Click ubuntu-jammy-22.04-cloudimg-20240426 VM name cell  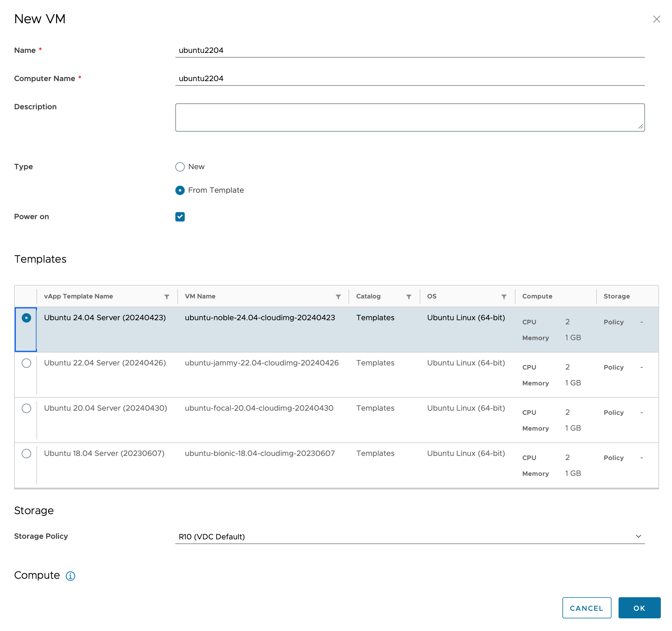(x=262, y=363)
